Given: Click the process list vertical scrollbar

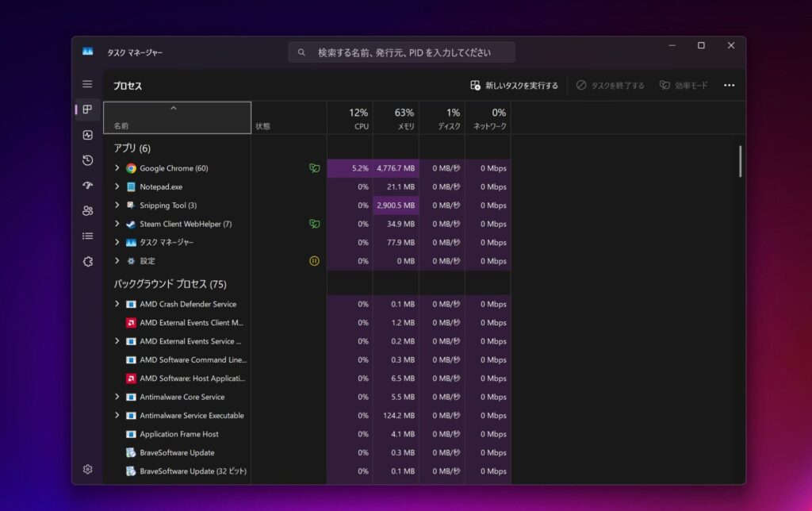Looking at the screenshot, I should pos(740,161).
